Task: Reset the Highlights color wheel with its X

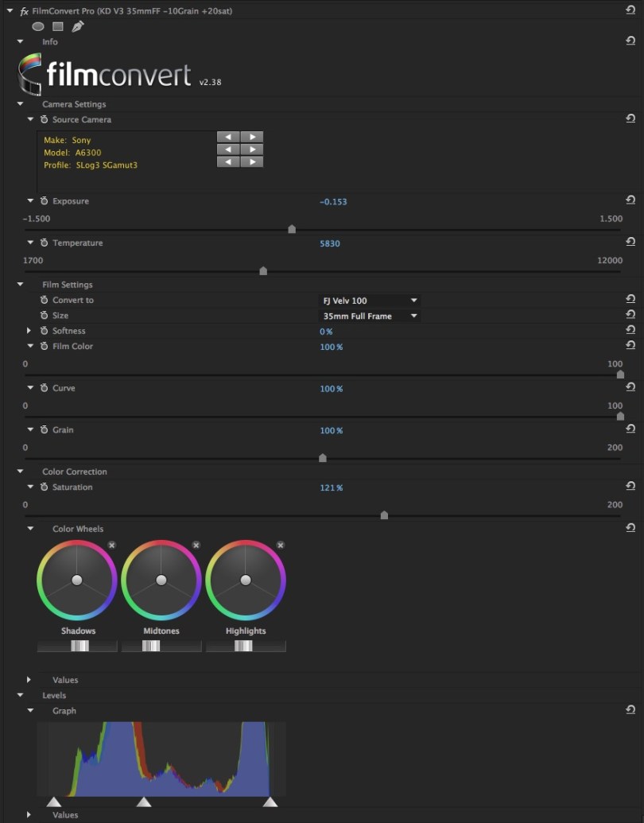Action: point(281,545)
